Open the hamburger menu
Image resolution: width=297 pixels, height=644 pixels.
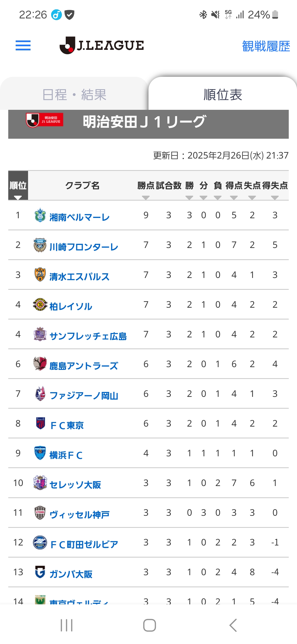(23, 45)
